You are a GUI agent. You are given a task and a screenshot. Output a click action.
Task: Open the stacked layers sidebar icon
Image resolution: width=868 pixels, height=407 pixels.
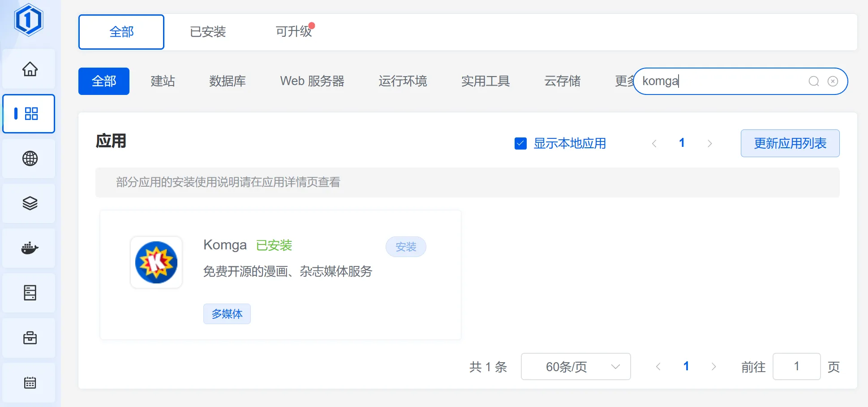tap(30, 203)
